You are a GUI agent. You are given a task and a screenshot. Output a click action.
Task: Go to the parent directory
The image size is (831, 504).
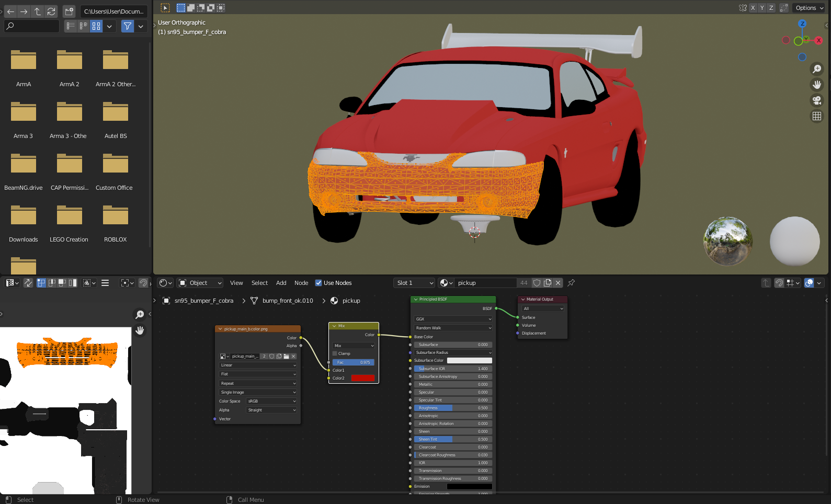pos(38,11)
